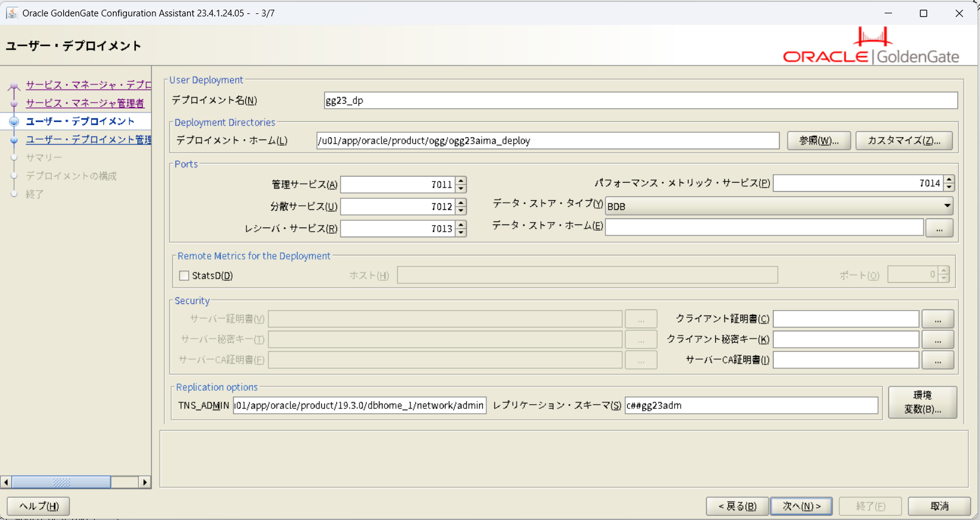Viewport: 980px width, 520px height.
Task: Go back with the 戻る button
Action: coord(737,506)
